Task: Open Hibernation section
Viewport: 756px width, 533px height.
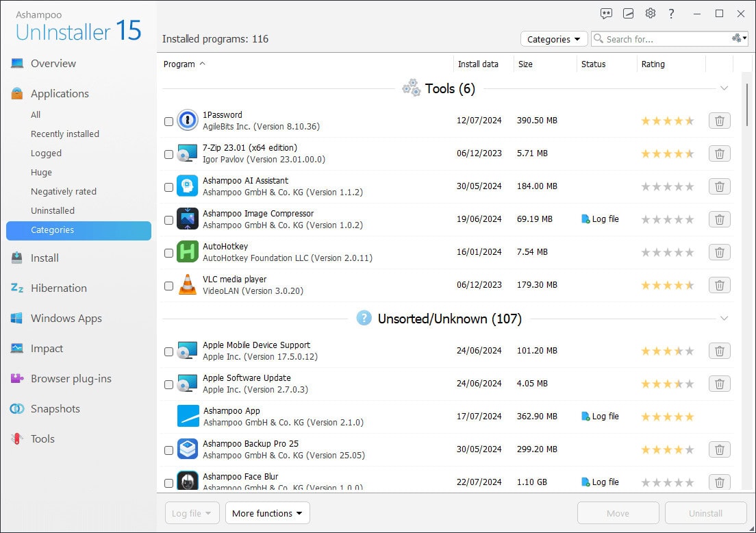Action: (58, 288)
